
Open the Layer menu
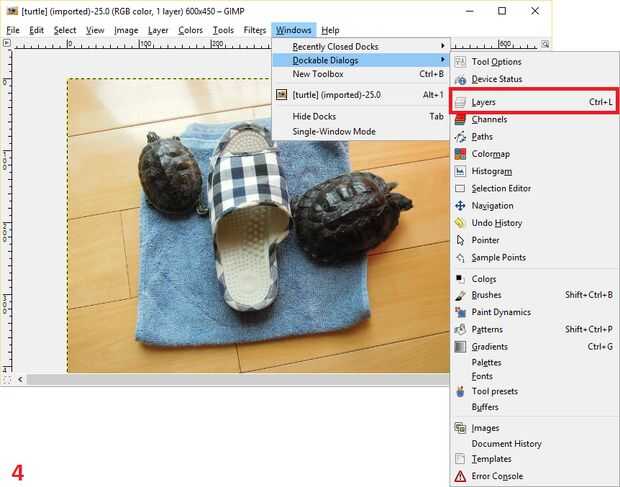[x=158, y=30]
